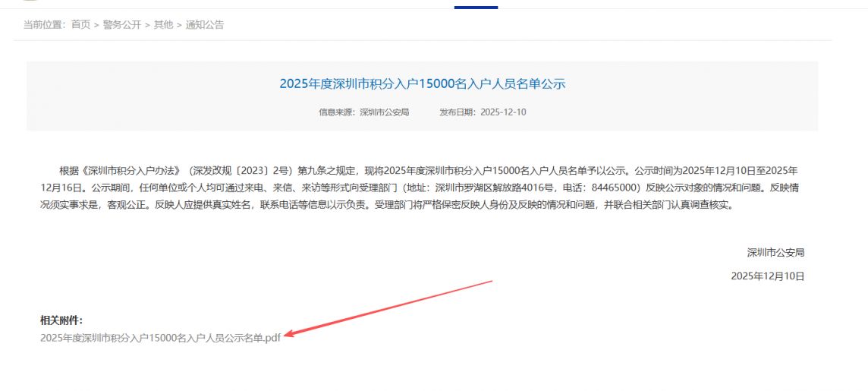Select 通知公告 breadcrumb item

[x=205, y=25]
